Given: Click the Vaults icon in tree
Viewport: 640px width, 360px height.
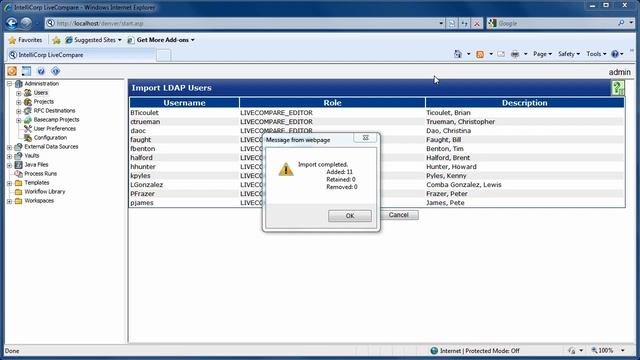Looking at the screenshot, I should tap(18, 156).
